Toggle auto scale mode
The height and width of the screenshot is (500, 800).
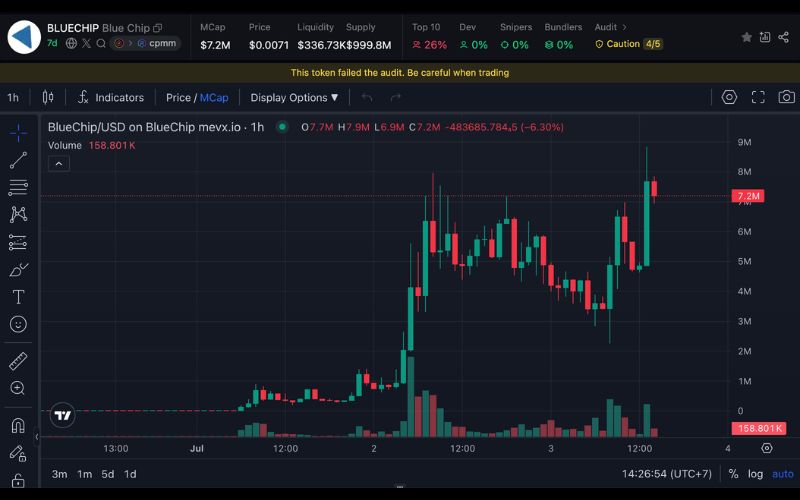(x=783, y=474)
